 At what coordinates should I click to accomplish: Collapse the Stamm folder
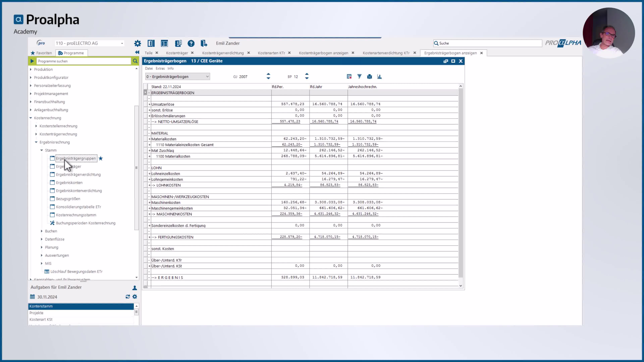(42, 150)
